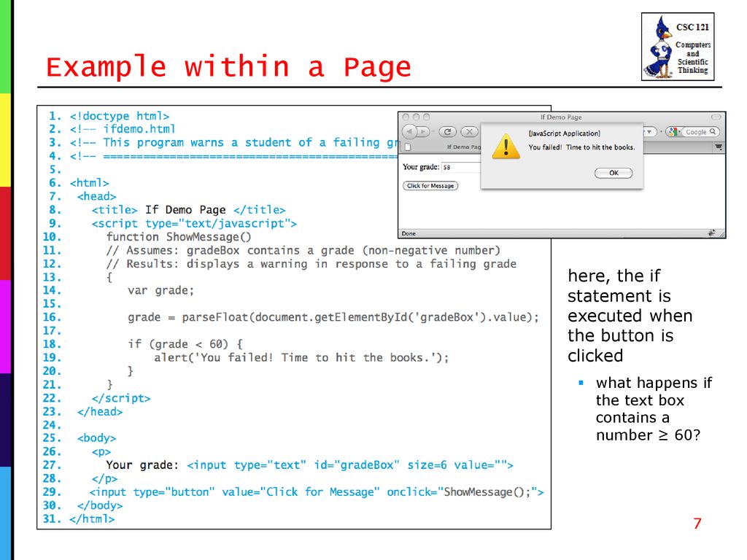The height and width of the screenshot is (560, 747).
Task: Dismiss the alert with the OK button
Action: (x=614, y=173)
